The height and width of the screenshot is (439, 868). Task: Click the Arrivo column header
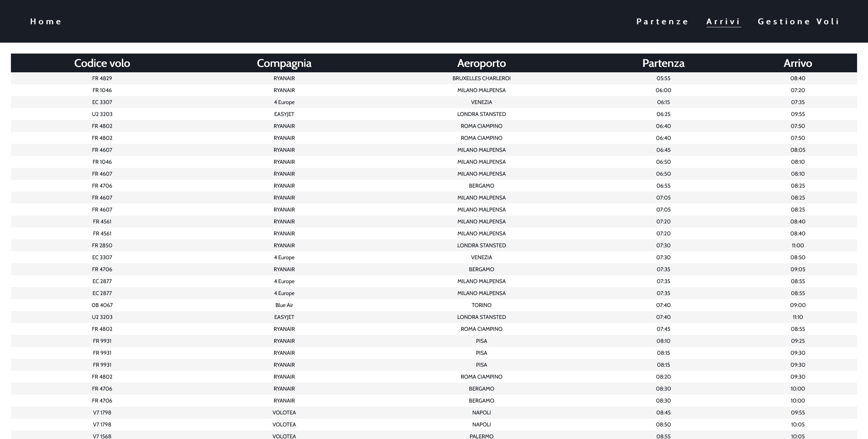click(798, 63)
